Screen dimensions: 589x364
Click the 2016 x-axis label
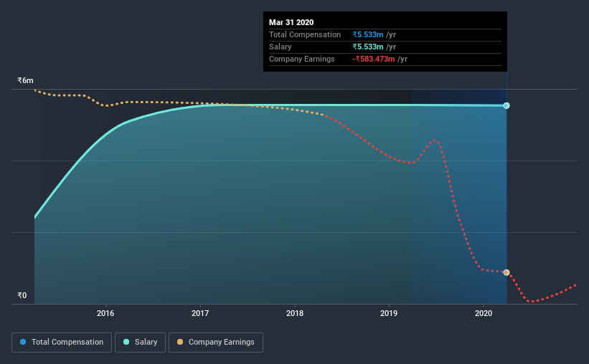(x=105, y=313)
